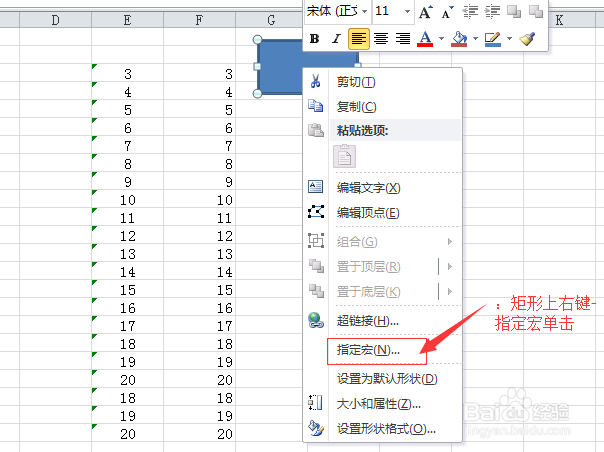This screenshot has width=604, height=452.
Task: Click the scissors cut icon
Action: [315, 81]
